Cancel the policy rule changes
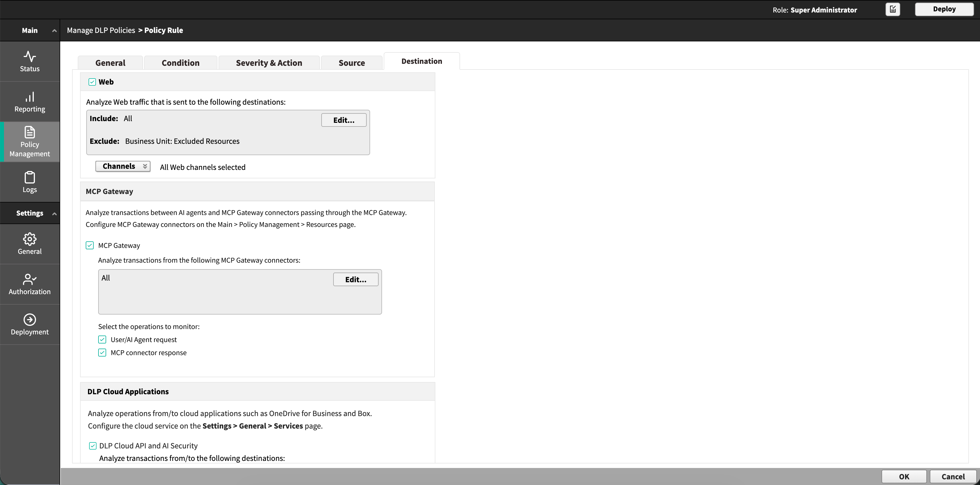 953,476
